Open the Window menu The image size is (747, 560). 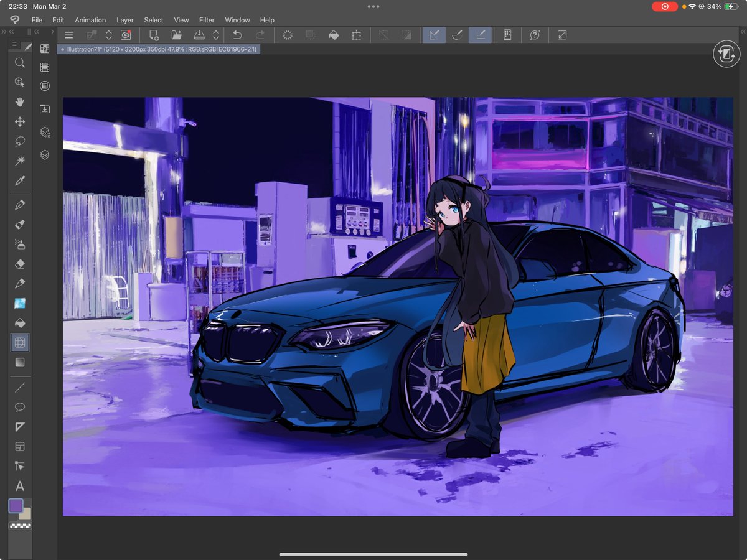click(x=237, y=20)
